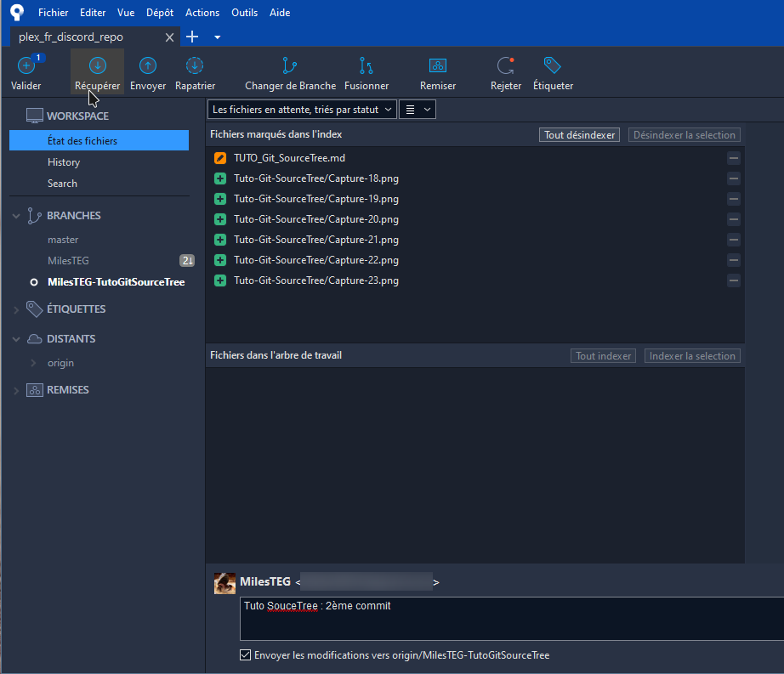The image size is (784, 674).
Task: Collapse the DISTANTS section
Action: click(16, 339)
